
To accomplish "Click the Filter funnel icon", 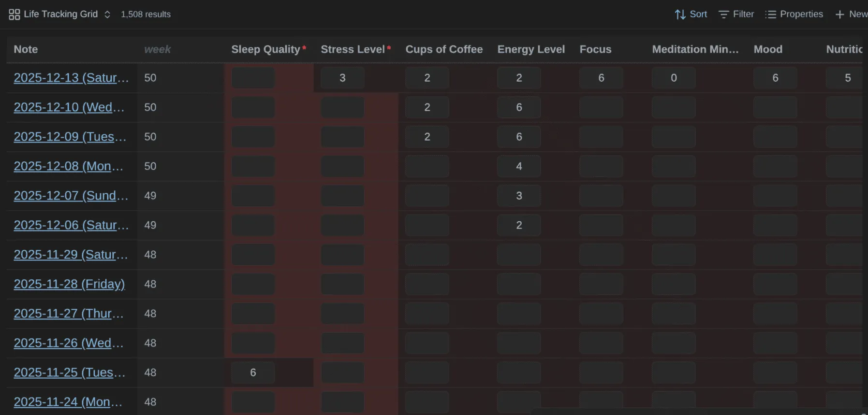I will pos(723,14).
